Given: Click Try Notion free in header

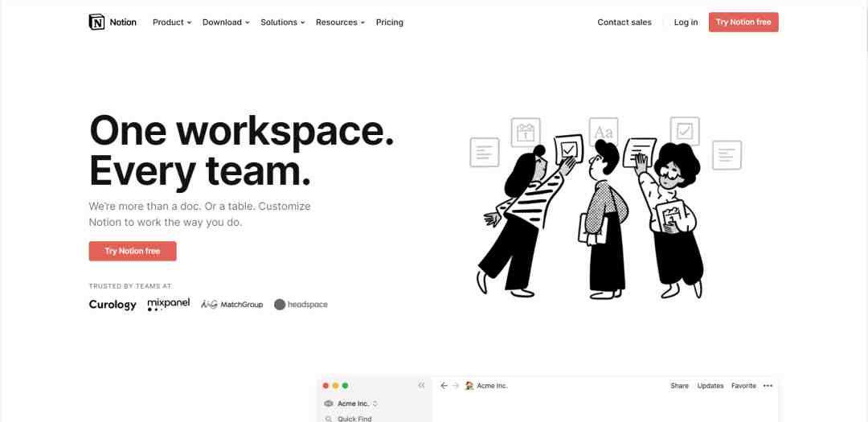Looking at the screenshot, I should pyautogui.click(x=743, y=23).
